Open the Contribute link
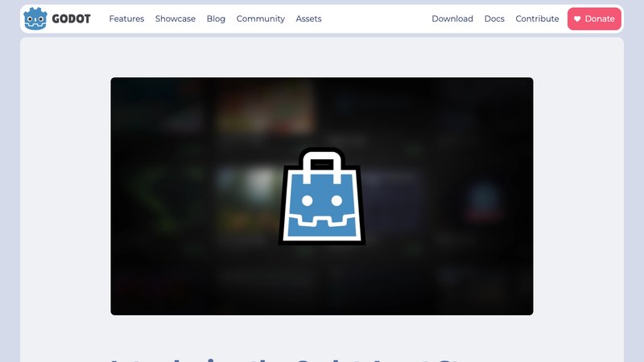The image size is (644, 362). point(537,19)
